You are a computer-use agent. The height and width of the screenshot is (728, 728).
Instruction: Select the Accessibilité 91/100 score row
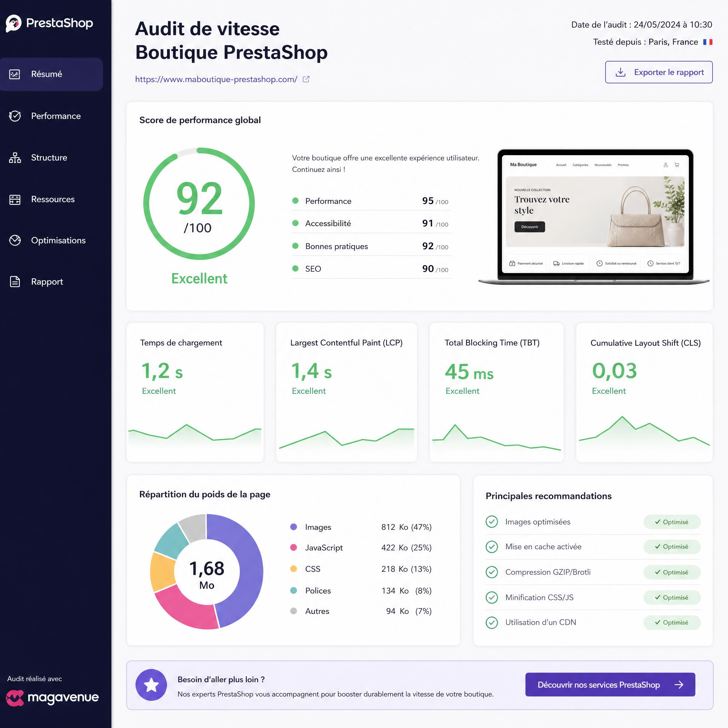click(371, 223)
